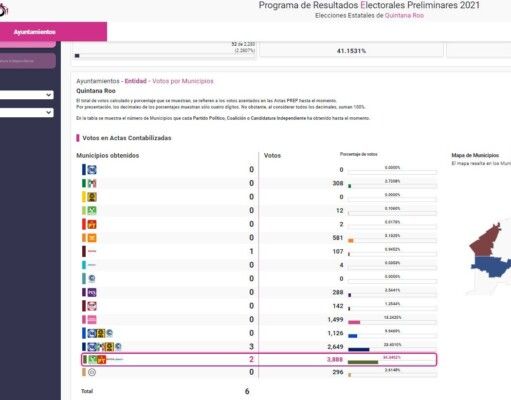
Task: Click the light purple sidebar button
Action: pyautogui.click(x=28, y=61)
